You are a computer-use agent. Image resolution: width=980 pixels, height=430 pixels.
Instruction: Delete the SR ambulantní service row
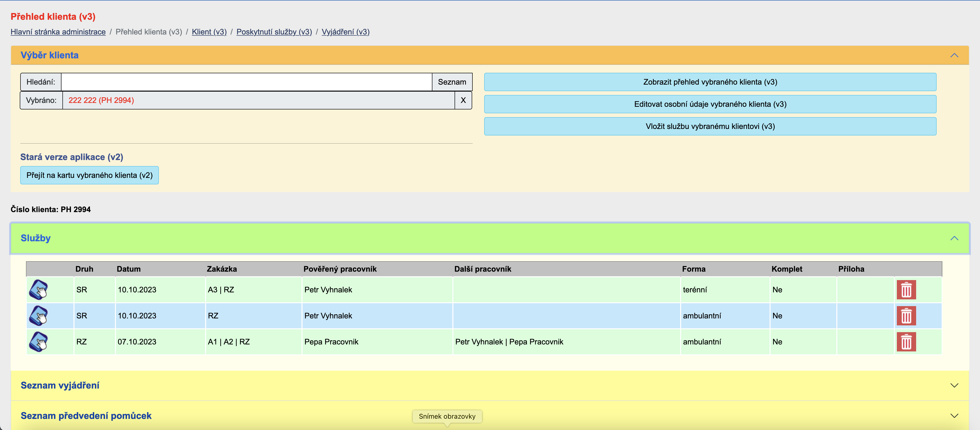[906, 316]
